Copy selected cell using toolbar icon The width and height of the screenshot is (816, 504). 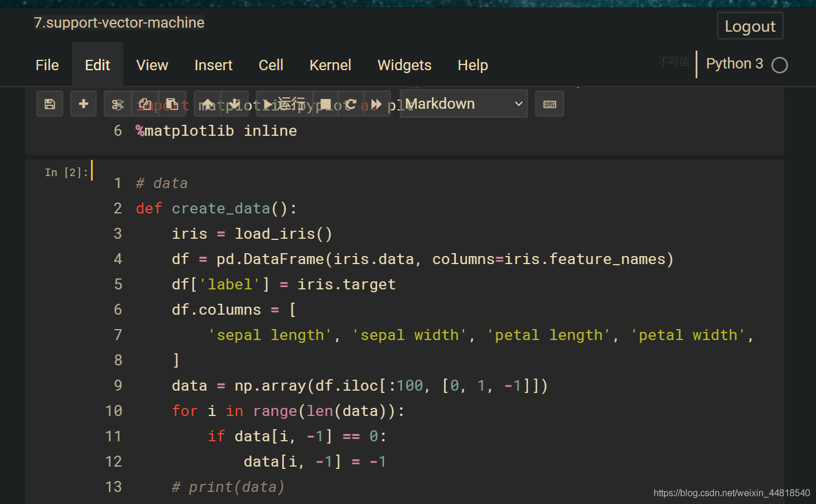click(x=145, y=104)
